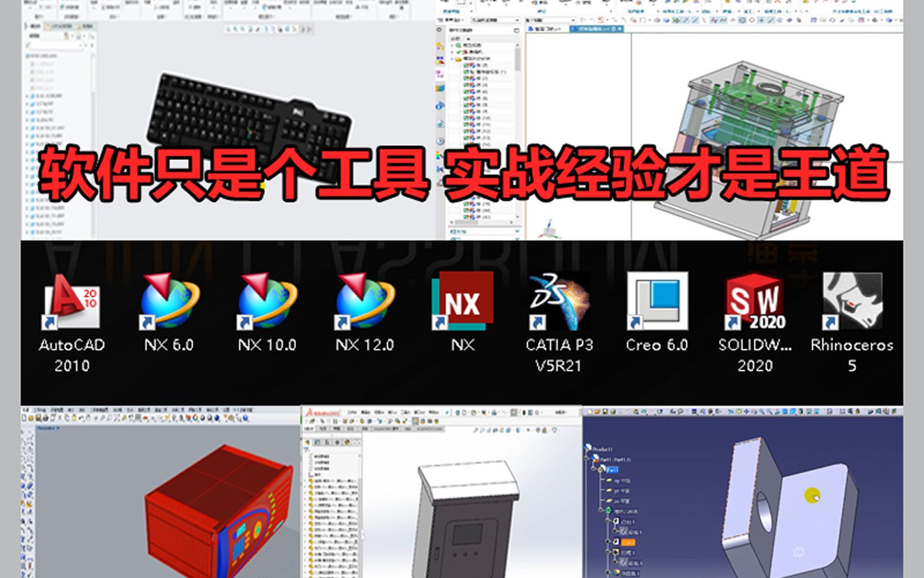Click the assembly navigator vertical scrollbar in the NX mold window
The height and width of the screenshot is (578, 924).
[x=517, y=60]
